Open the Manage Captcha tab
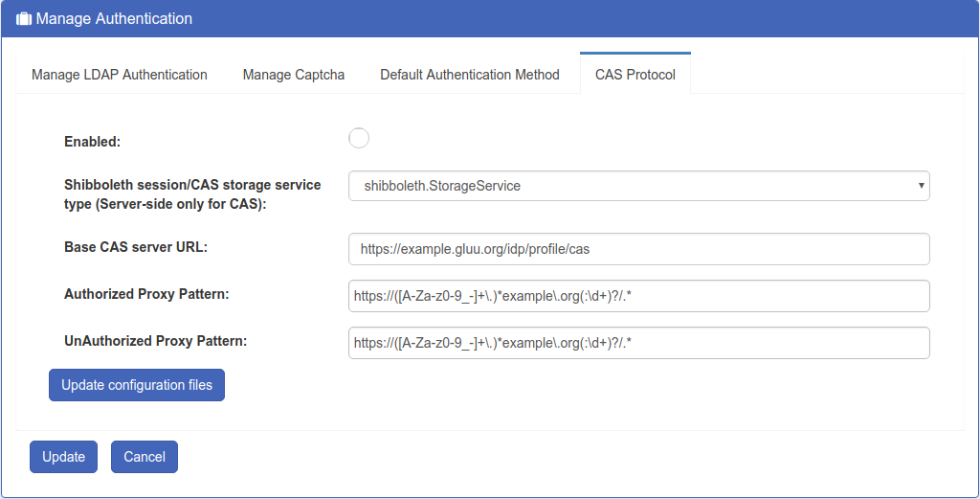This screenshot has height=499, width=980. pos(294,75)
